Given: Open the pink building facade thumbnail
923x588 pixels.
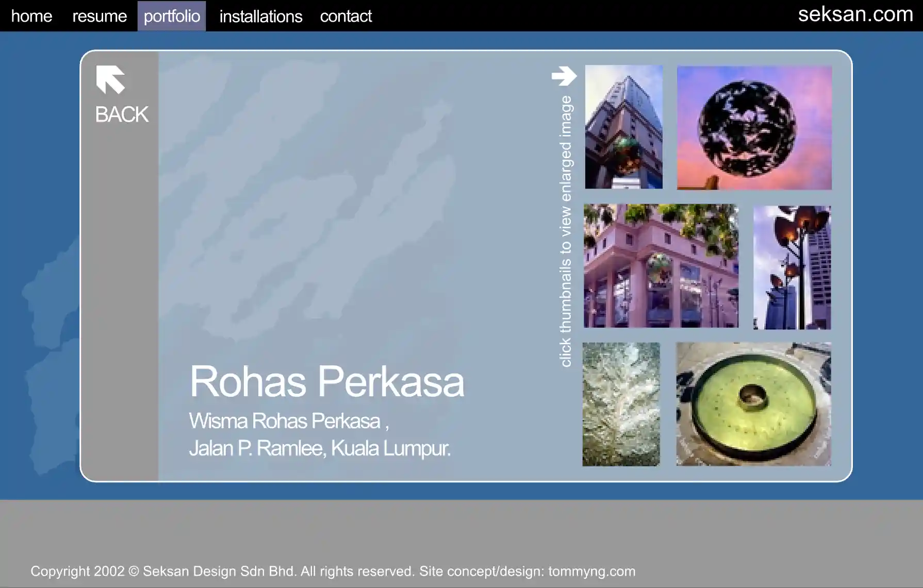Looking at the screenshot, I should (x=661, y=266).
